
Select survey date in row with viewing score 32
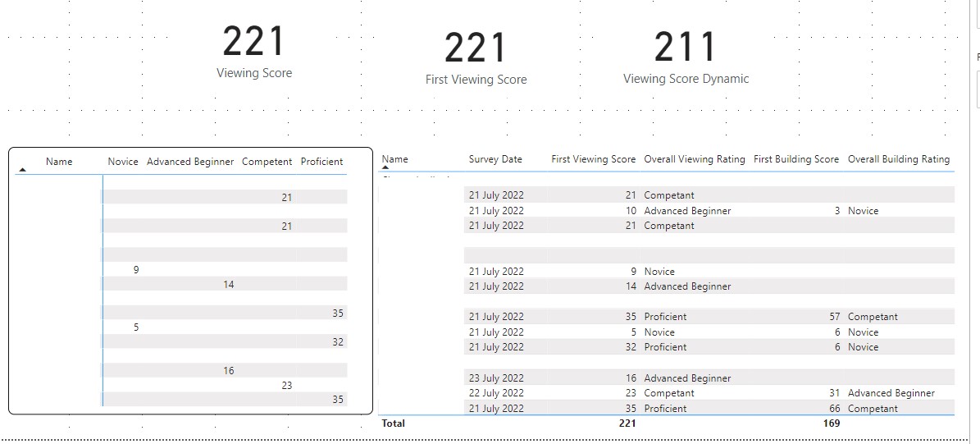(496, 347)
